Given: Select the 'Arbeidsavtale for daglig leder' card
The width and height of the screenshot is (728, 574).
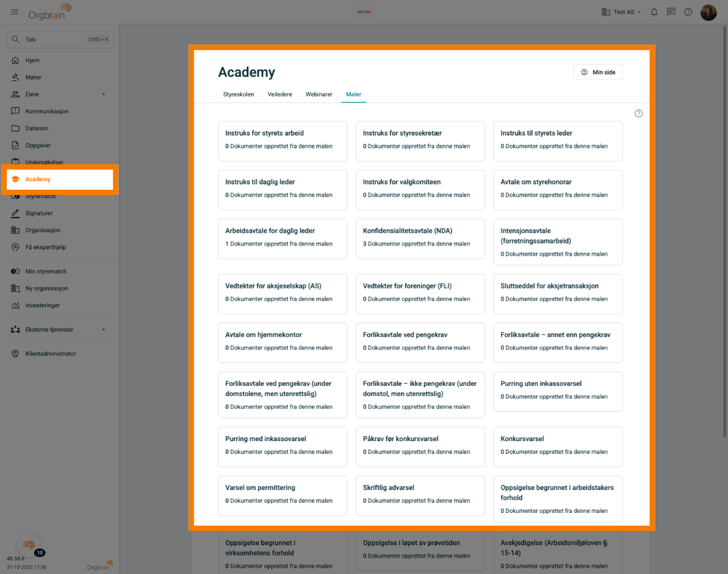Looking at the screenshot, I should coord(283,239).
